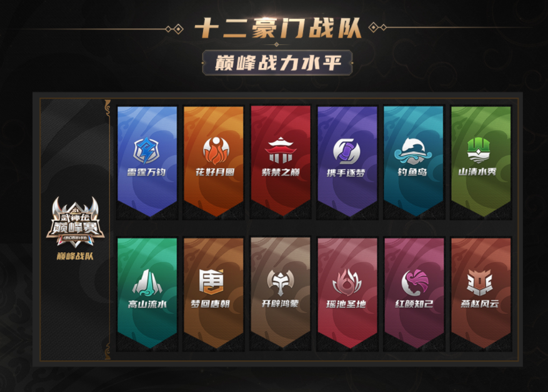Image resolution: width=548 pixels, height=392 pixels.
Task: Click the 山清水秀 green mountain emblem
Action: coord(479,150)
